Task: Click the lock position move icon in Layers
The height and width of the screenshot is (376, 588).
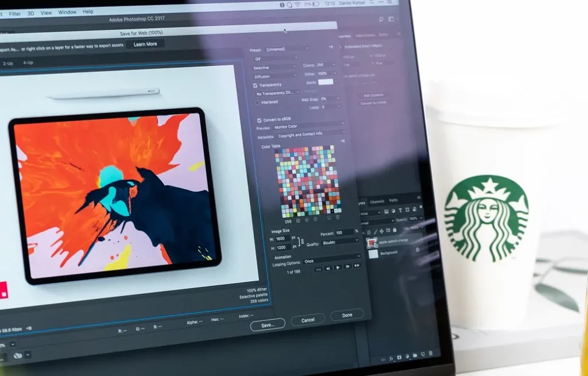Action: coord(382,231)
